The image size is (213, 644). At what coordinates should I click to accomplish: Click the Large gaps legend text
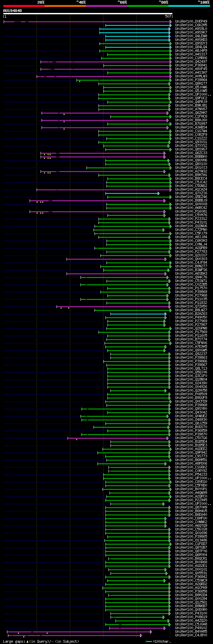coord(41,641)
